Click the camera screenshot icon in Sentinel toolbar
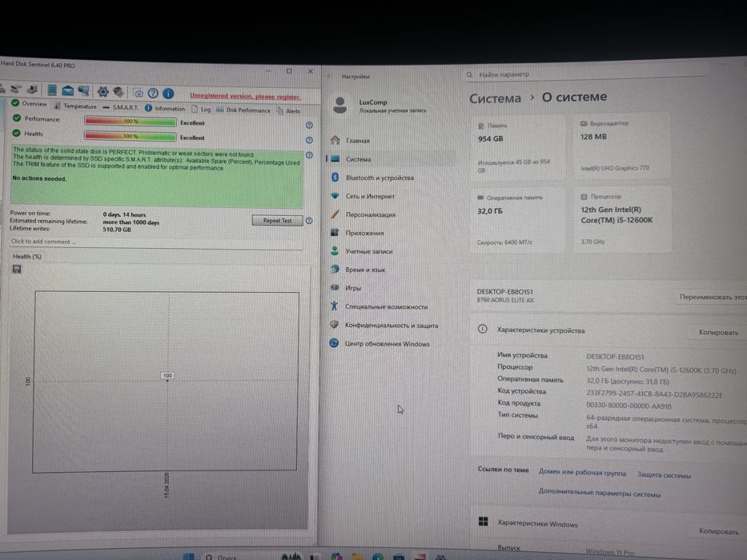The image size is (747, 560). click(x=139, y=94)
